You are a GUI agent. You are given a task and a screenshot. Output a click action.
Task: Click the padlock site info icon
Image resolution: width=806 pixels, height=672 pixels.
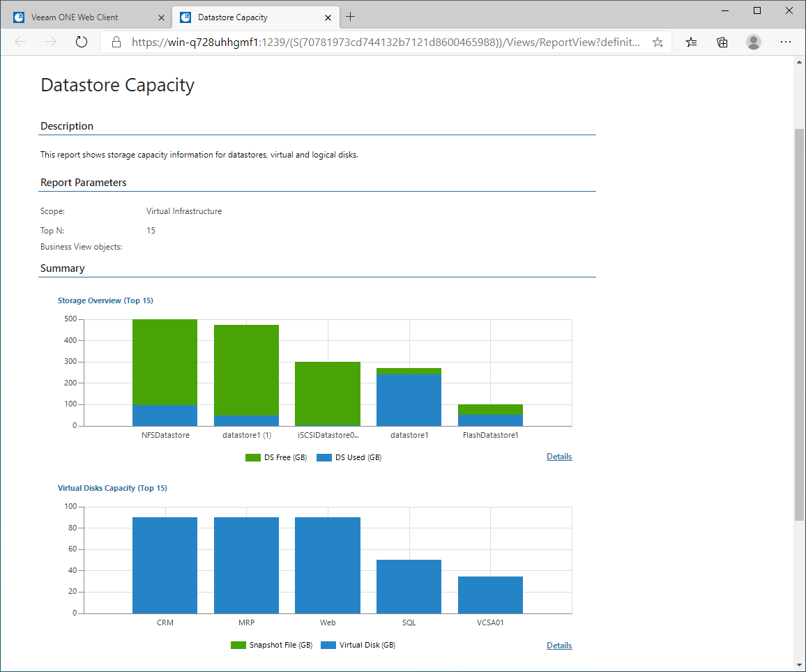(116, 42)
